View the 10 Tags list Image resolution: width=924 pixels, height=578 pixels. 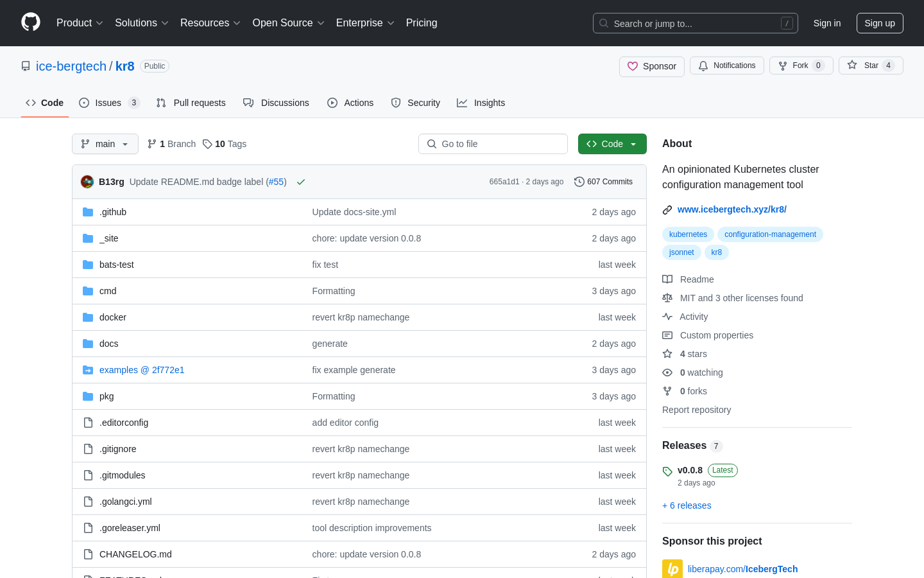click(225, 144)
